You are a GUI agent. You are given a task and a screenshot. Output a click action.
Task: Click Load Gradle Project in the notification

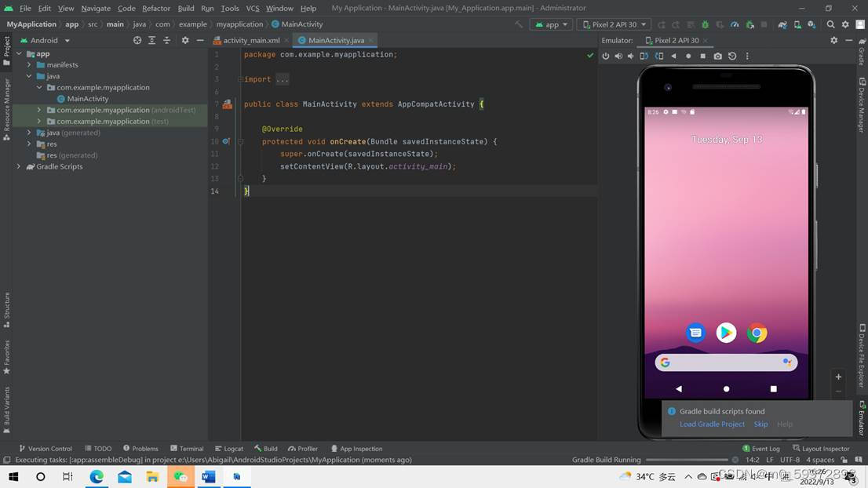(x=711, y=424)
